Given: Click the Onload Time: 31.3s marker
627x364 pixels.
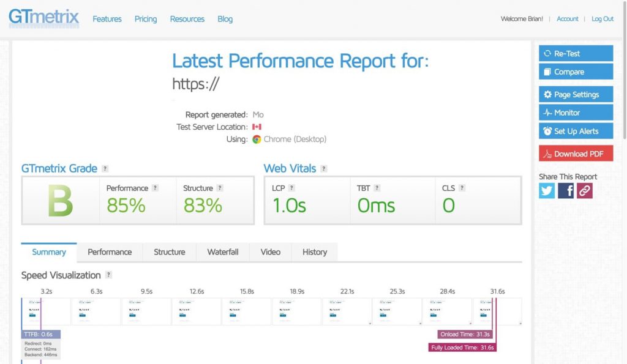Looking at the screenshot, I should pyautogui.click(x=465, y=334).
